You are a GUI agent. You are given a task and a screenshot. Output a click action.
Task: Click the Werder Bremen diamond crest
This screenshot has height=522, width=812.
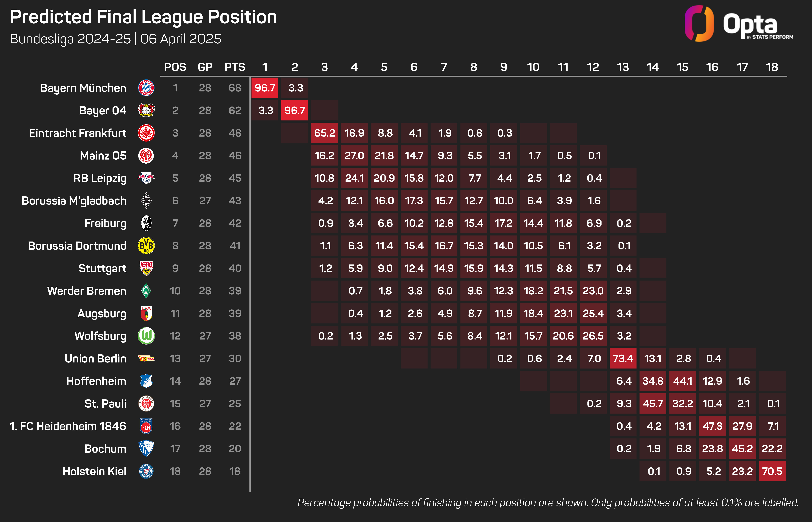146,291
